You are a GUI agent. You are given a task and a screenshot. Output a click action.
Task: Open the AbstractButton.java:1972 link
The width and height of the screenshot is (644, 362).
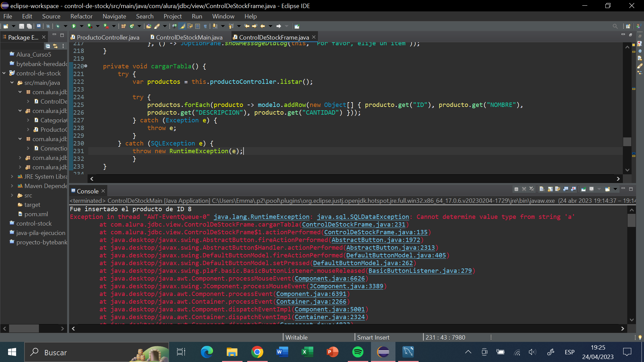(376, 240)
